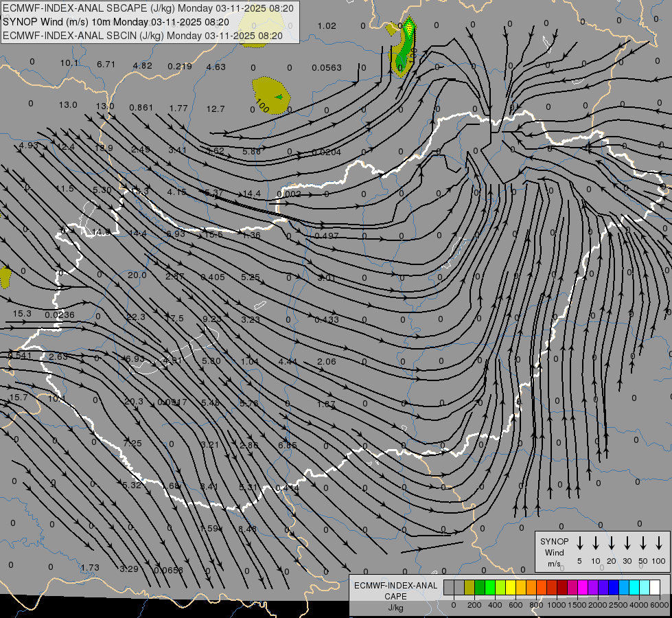The height and width of the screenshot is (618, 672).
Task: Select the yellow swatch in CAPE legend
Action: [511, 588]
